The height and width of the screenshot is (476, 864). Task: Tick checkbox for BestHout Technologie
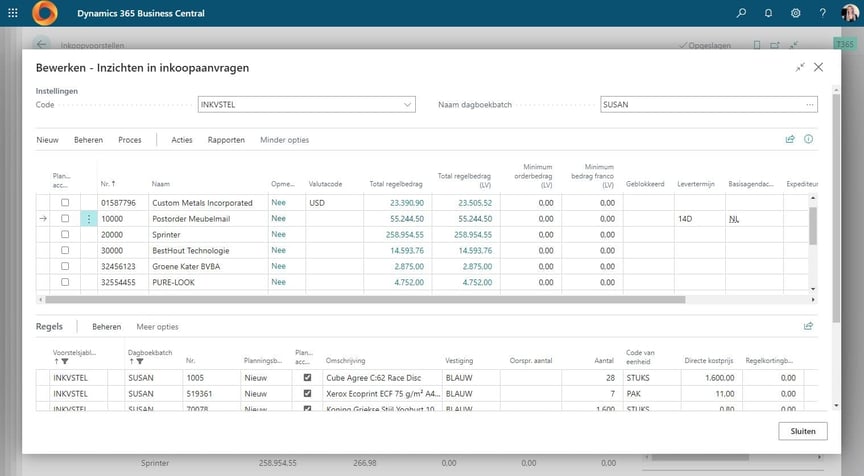[65, 250]
